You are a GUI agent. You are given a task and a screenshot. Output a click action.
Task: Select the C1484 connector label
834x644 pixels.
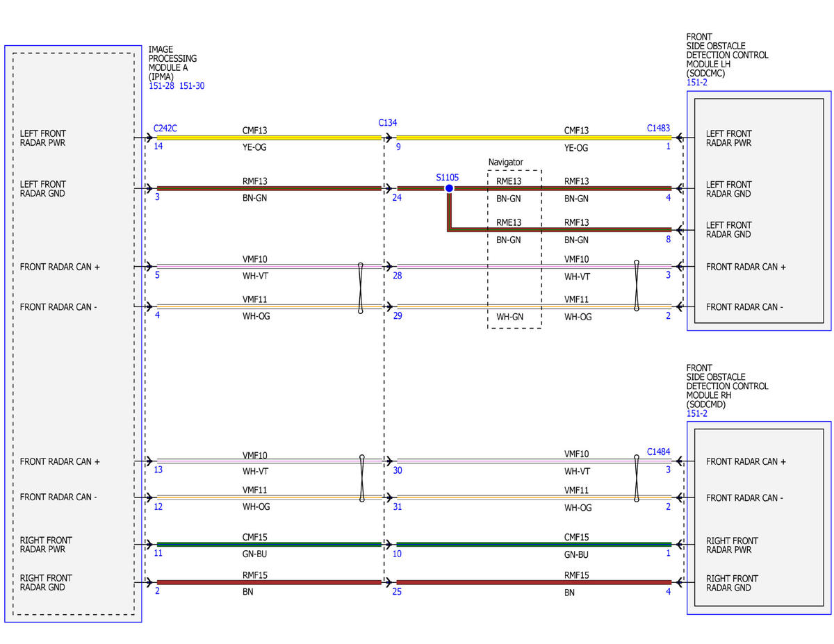659,452
